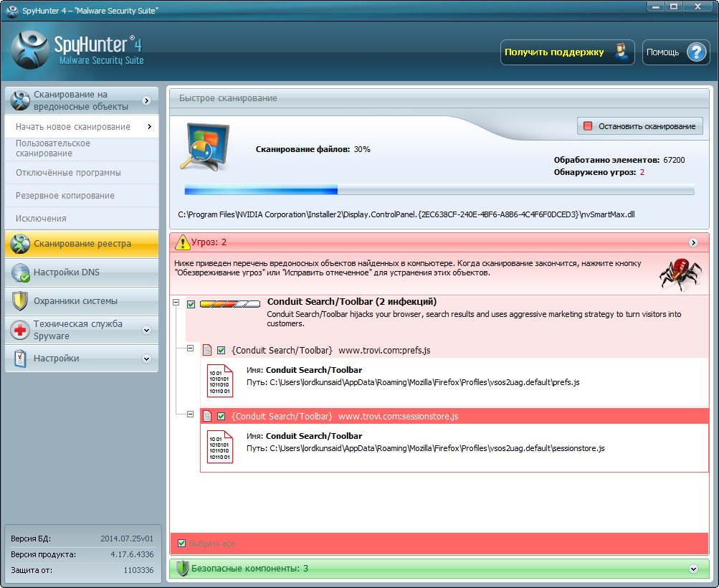Select the highlighted www.trovi.com:sessionstore.js row

pyautogui.click(x=454, y=416)
